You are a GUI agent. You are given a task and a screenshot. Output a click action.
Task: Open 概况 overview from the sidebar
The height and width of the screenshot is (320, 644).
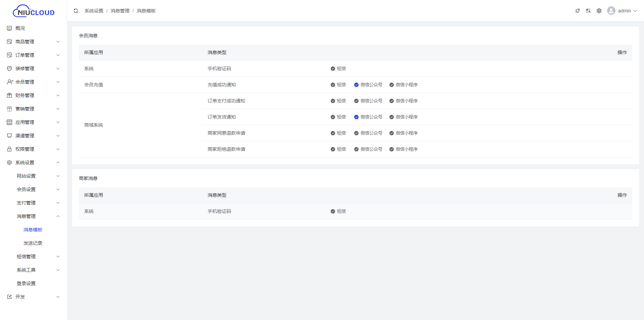(x=20, y=28)
